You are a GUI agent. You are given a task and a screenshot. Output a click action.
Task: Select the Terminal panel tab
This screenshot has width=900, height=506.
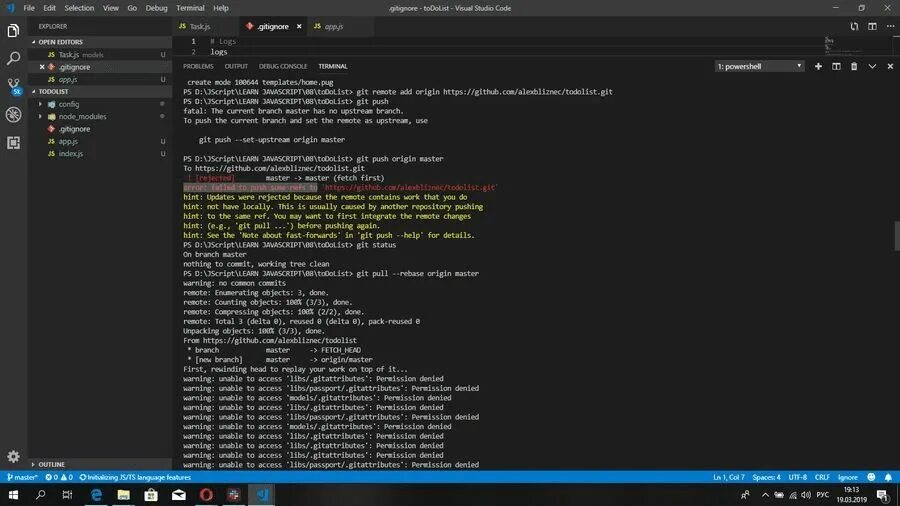pyautogui.click(x=333, y=67)
